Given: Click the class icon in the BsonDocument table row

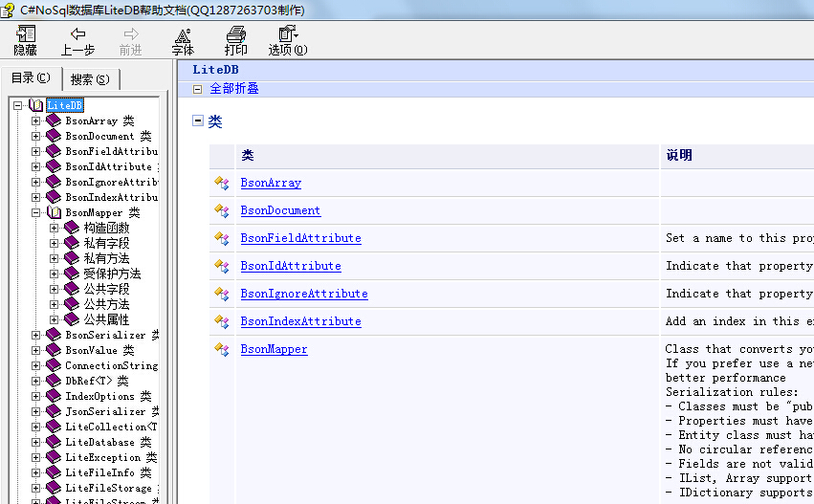Looking at the screenshot, I should (222, 210).
